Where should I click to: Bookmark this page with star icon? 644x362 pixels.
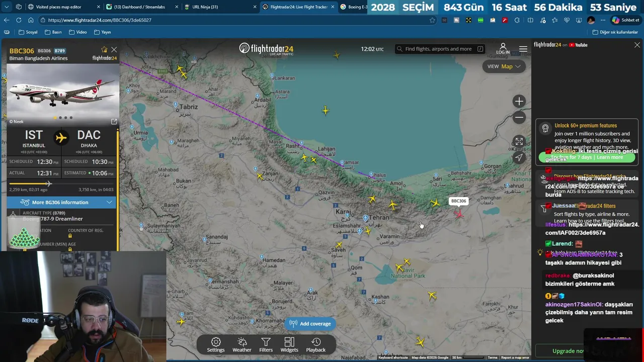pos(432,20)
